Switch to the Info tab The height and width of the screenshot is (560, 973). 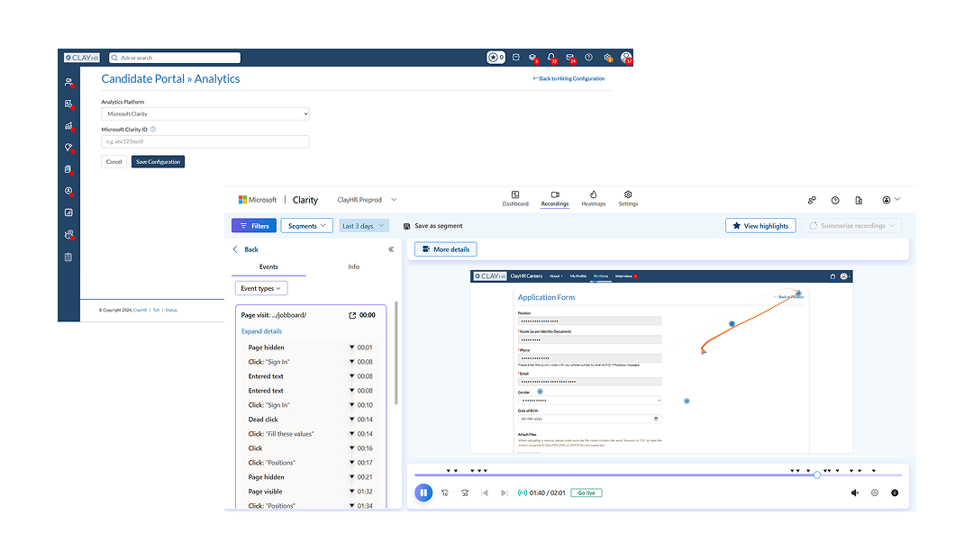353,266
